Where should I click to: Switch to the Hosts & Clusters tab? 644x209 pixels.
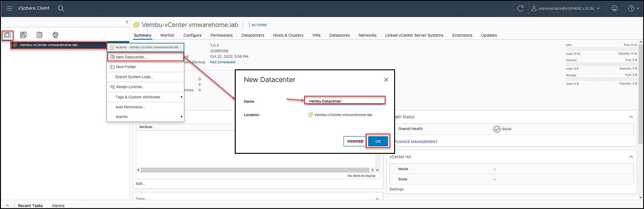tap(288, 35)
